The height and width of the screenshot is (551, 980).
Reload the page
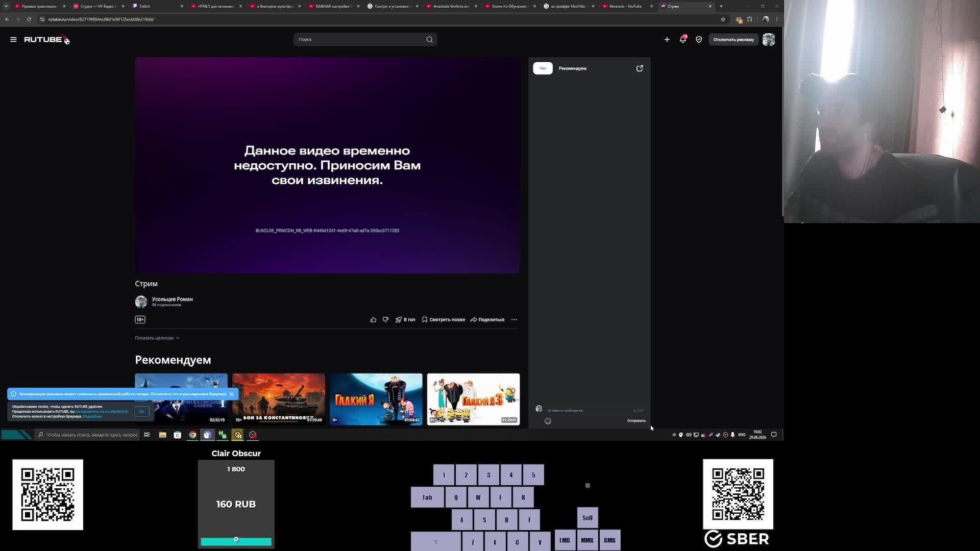coord(29,19)
